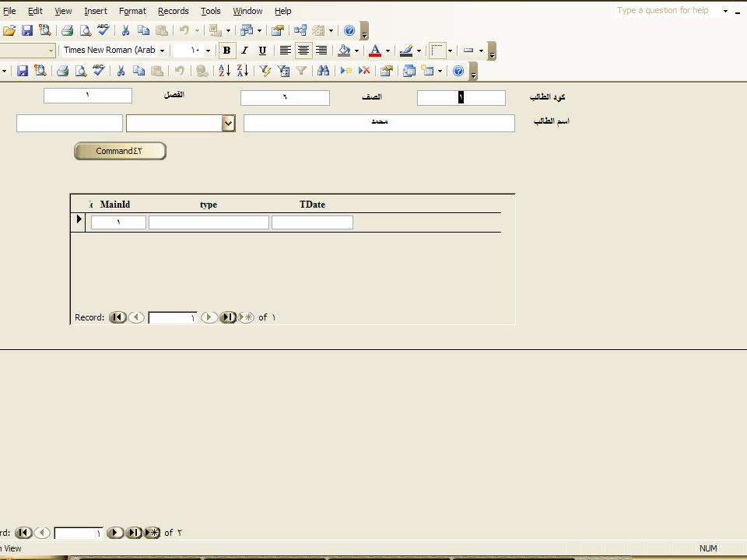
Task: Click the student code field كود الطالب
Action: point(461,98)
